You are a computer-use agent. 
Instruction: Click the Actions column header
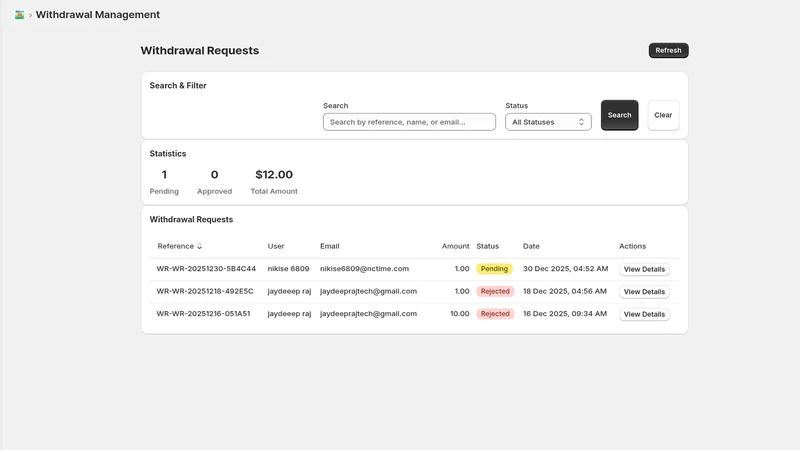[633, 246]
